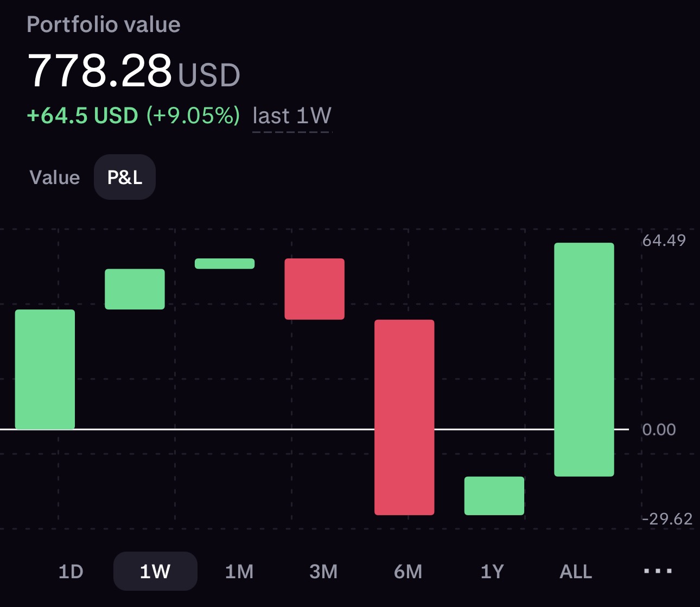Select the 1D time range
The height and width of the screenshot is (607, 700).
(x=71, y=572)
